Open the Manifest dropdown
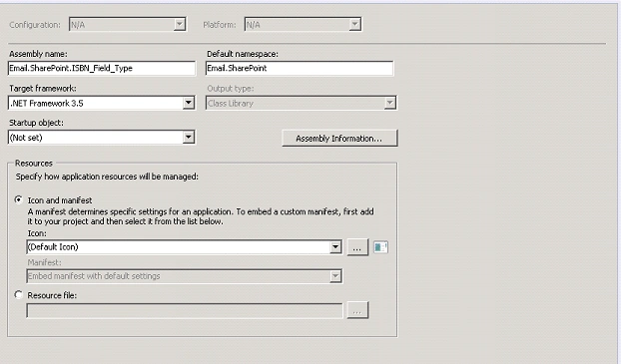Viewport: 621px width, 364px height. click(x=184, y=276)
